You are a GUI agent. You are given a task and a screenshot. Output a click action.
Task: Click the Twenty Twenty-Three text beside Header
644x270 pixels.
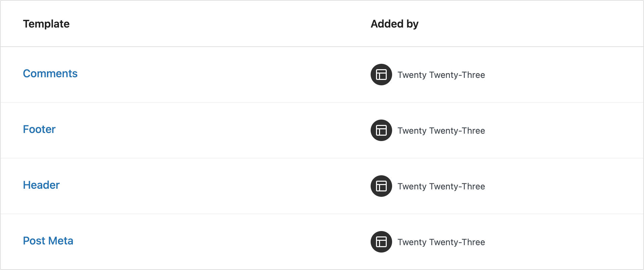(441, 186)
